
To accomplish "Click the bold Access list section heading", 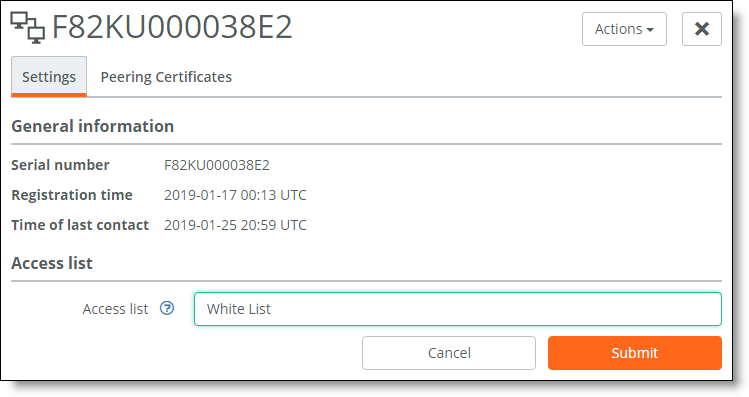I will click(x=52, y=263).
